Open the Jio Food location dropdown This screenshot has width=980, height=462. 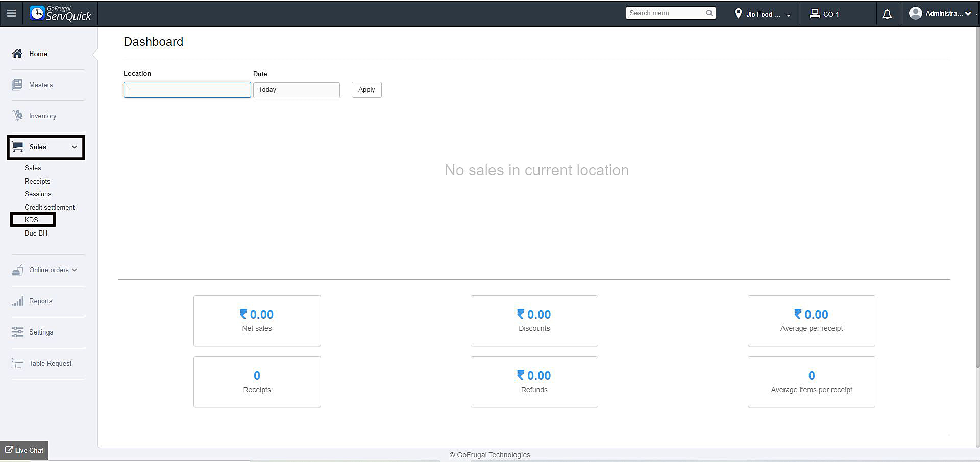pyautogui.click(x=763, y=14)
